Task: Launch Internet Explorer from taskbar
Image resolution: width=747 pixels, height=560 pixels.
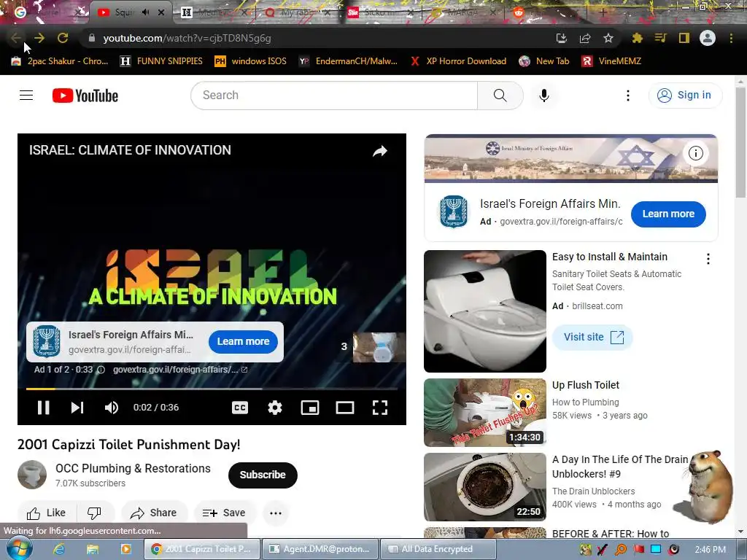Action: 59,549
